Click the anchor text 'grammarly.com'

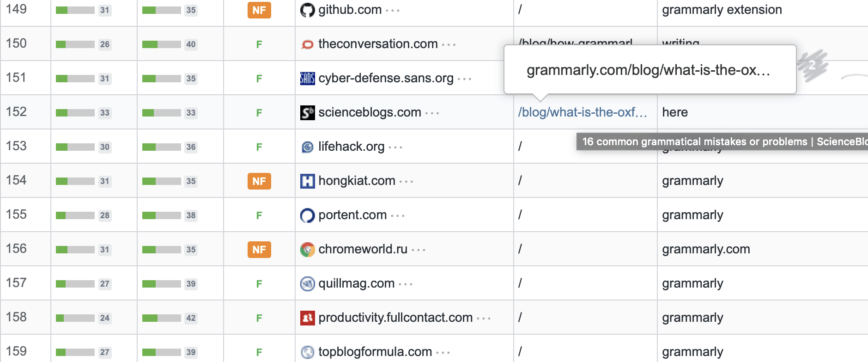pyautogui.click(x=706, y=249)
